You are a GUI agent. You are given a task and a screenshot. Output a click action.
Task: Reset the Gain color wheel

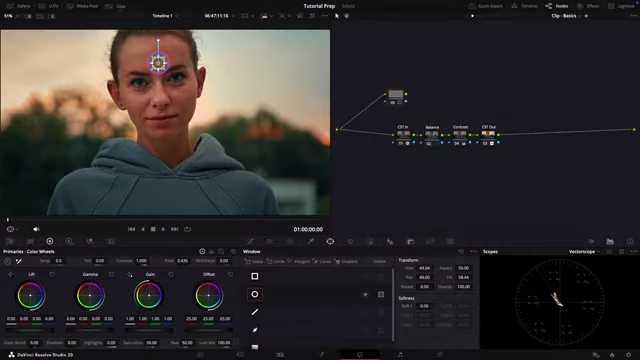tap(171, 275)
